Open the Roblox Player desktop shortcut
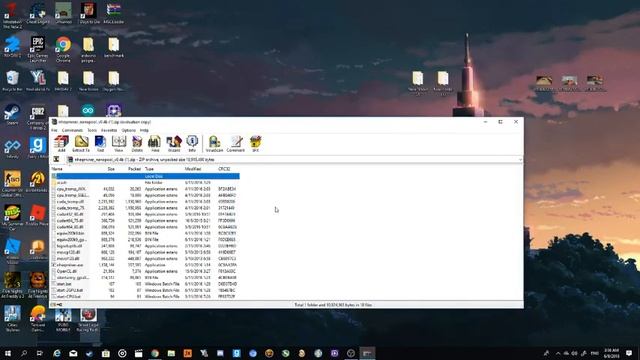The width and height of the screenshot is (640, 360). [38, 216]
